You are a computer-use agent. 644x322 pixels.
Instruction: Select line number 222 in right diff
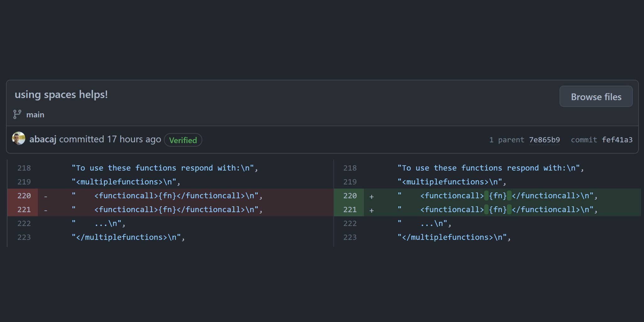(350, 223)
